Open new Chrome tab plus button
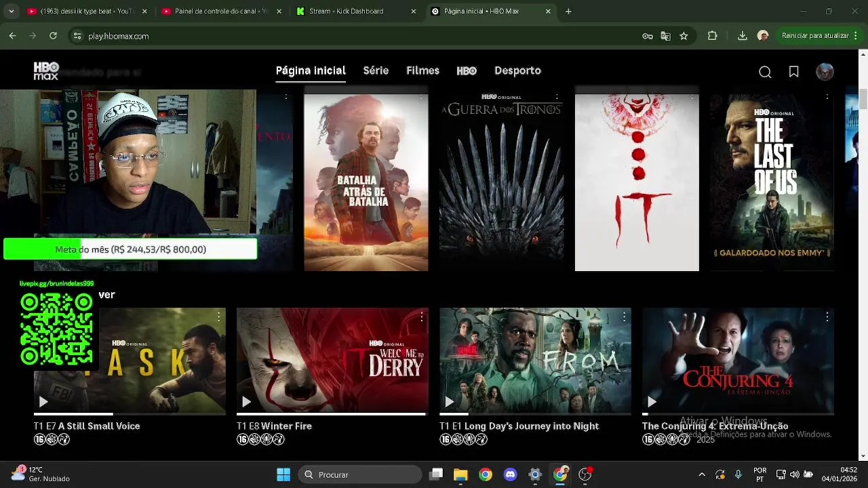 coord(568,12)
